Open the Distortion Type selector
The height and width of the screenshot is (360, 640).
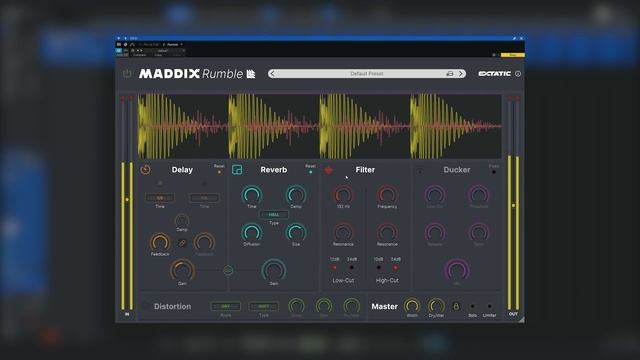[x=264, y=306]
